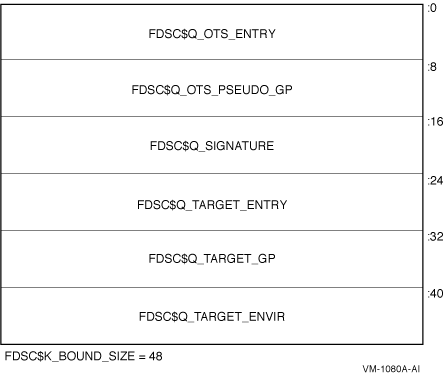Click the FDSC$K_BOUND_SIZE = 48 caption
The image size is (443, 376).
pyautogui.click(x=83, y=356)
